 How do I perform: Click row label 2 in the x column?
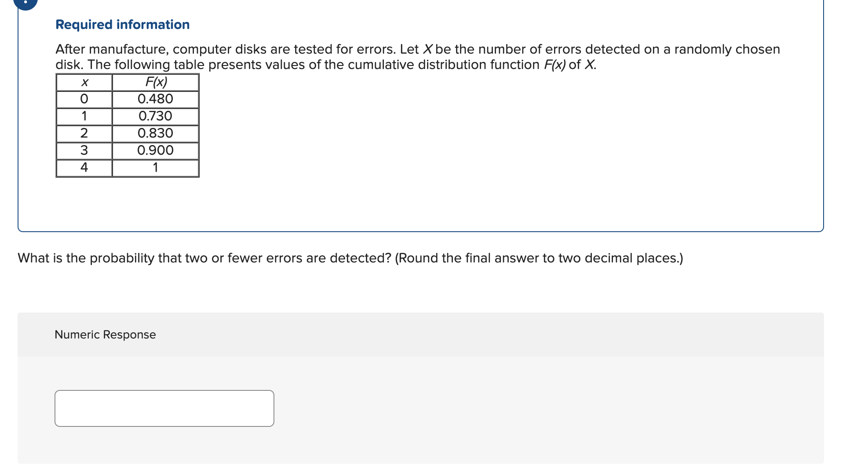pos(84,133)
